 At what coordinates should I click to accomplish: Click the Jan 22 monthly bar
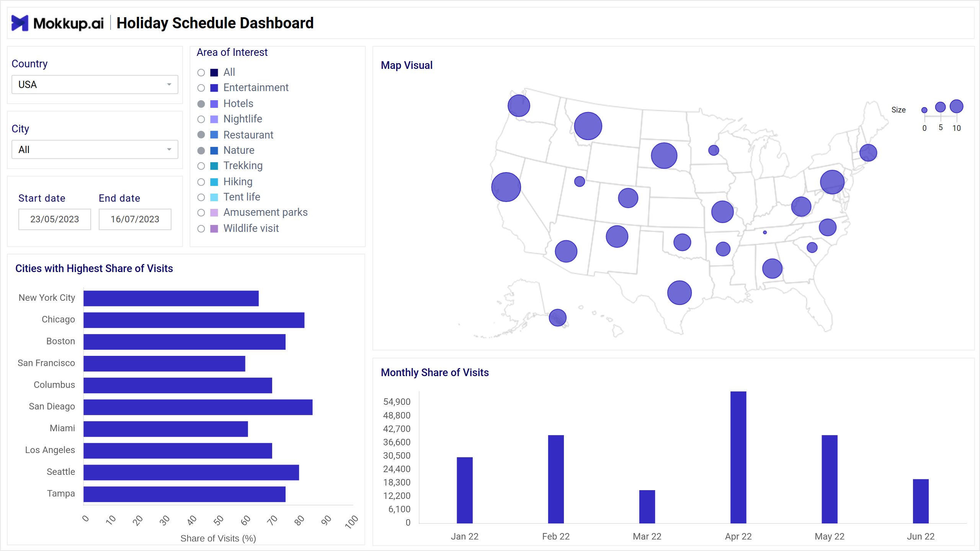pyautogui.click(x=465, y=490)
